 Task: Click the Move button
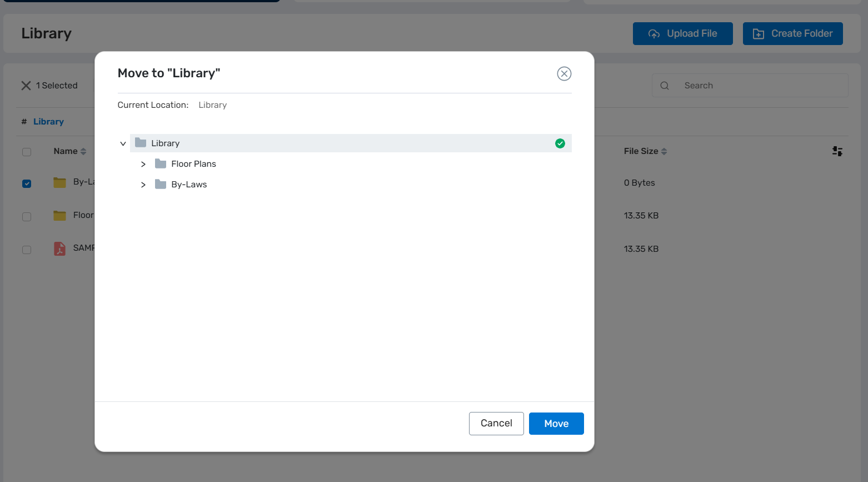click(556, 424)
